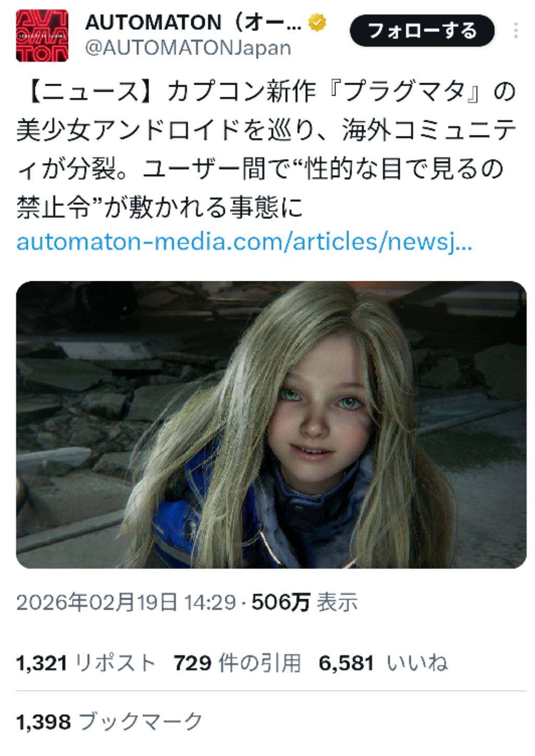Open the 1,321 リポスト list
Screen dimensions: 535x756
click(x=86, y=663)
